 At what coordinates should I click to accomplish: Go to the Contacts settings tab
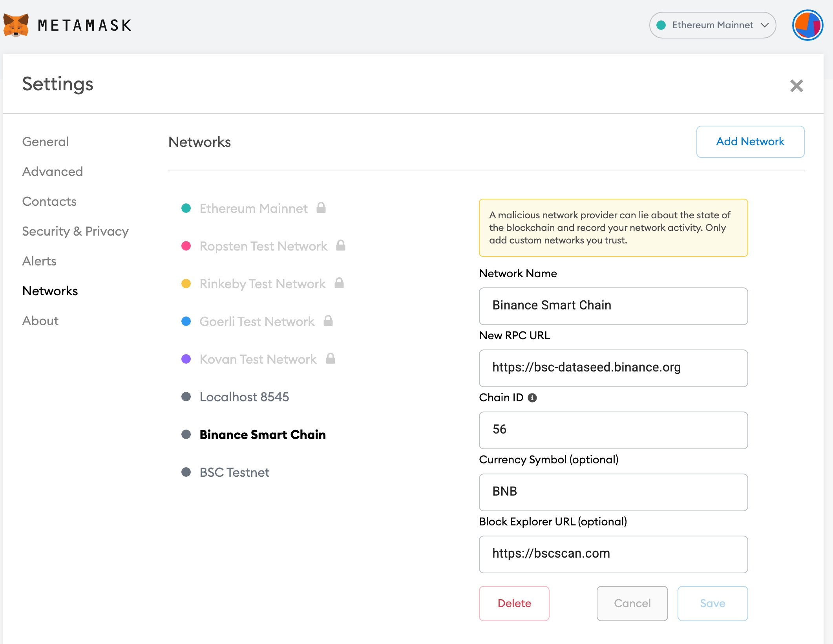click(x=49, y=201)
